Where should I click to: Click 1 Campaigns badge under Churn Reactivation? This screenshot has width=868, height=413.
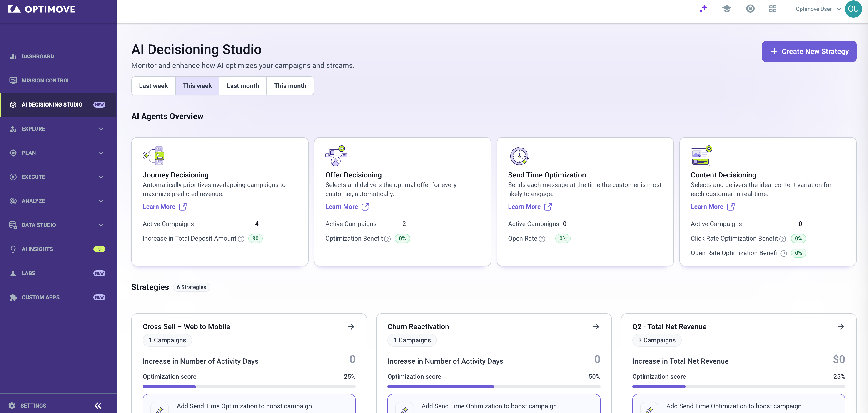[412, 340]
